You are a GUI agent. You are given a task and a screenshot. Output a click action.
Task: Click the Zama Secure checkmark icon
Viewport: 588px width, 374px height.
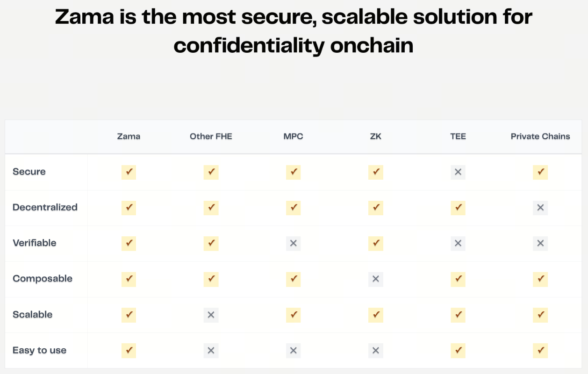[129, 172]
